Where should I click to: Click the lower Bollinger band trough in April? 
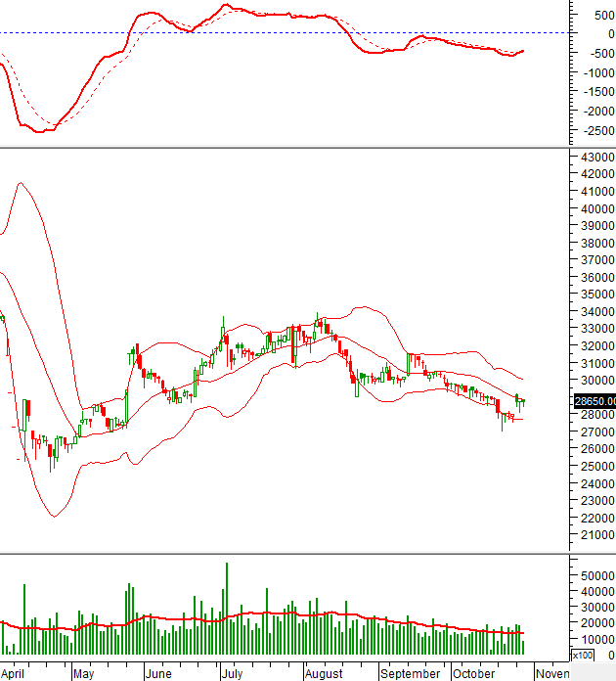pos(53,516)
